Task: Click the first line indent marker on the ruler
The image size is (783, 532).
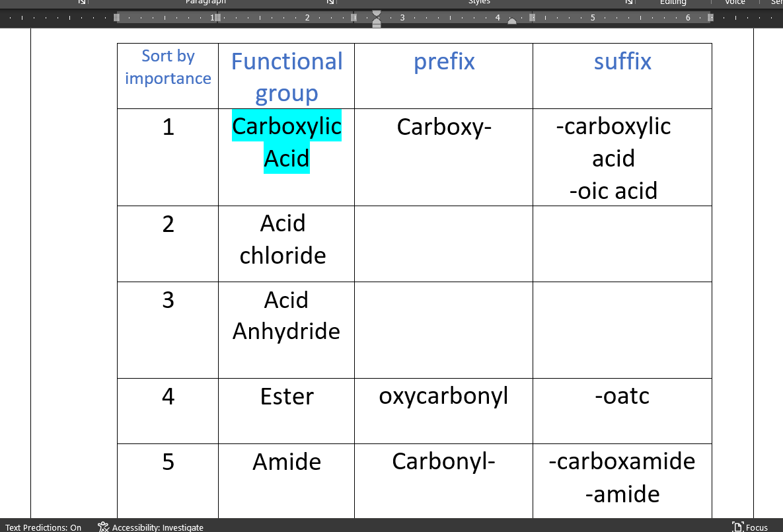Action: coord(377,13)
